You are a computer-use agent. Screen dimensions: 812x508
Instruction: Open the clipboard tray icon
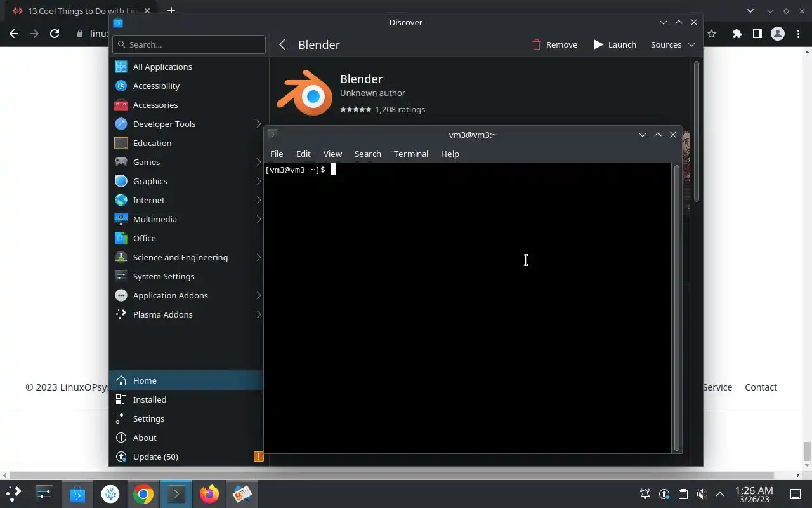tap(683, 494)
